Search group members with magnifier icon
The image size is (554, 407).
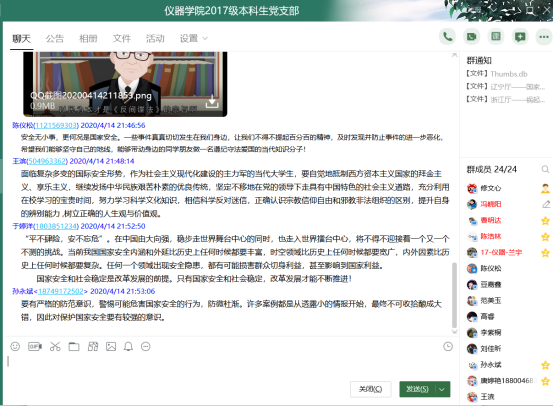point(545,170)
